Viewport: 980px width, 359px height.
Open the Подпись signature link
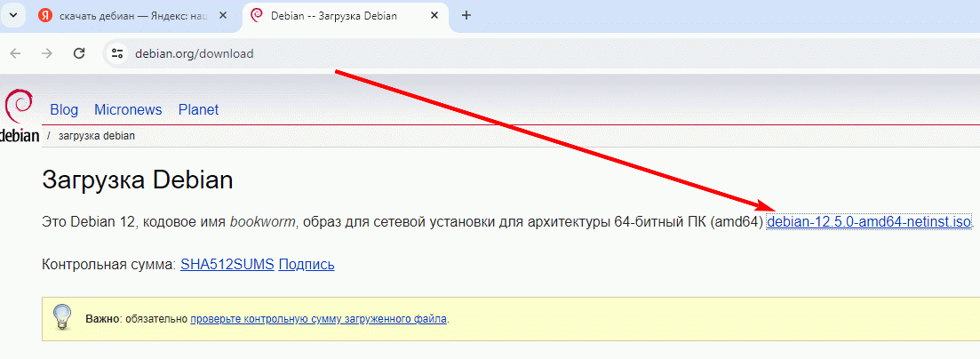pyautogui.click(x=307, y=265)
